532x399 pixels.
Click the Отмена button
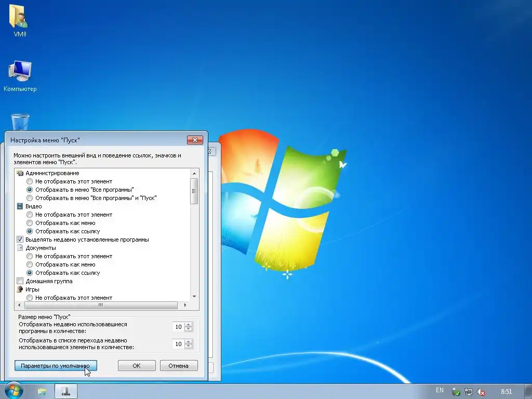pyautogui.click(x=179, y=366)
